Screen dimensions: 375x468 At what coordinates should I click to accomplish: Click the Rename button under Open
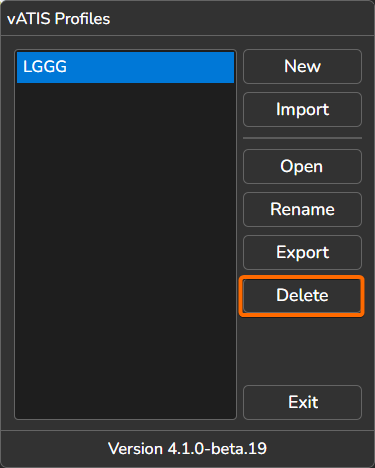[302, 209]
